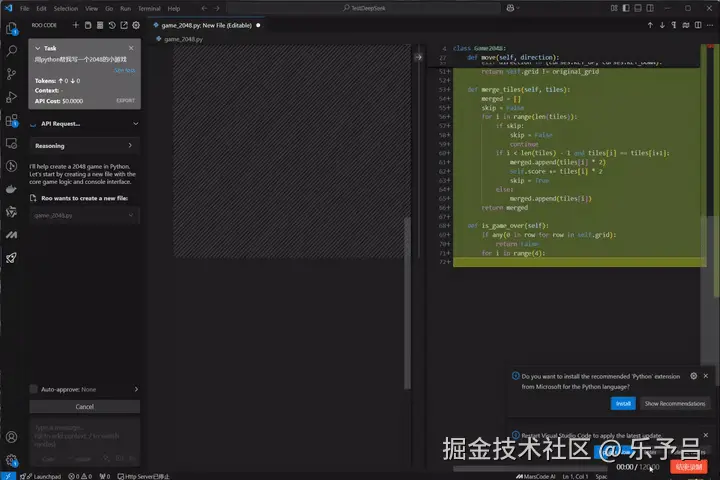Close the Task card with X

[x=131, y=48]
